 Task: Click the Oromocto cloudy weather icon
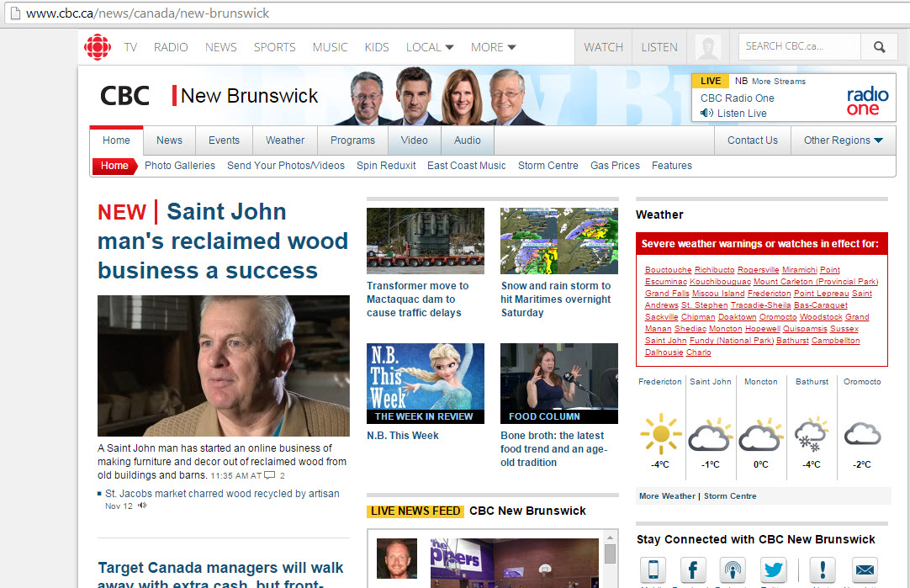pos(862,434)
